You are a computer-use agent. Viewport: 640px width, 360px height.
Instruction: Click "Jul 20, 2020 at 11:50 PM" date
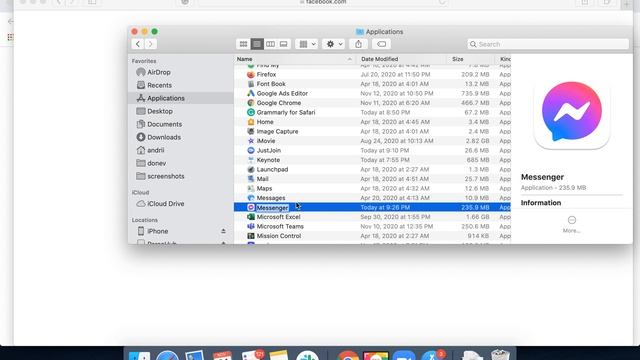tap(395, 75)
